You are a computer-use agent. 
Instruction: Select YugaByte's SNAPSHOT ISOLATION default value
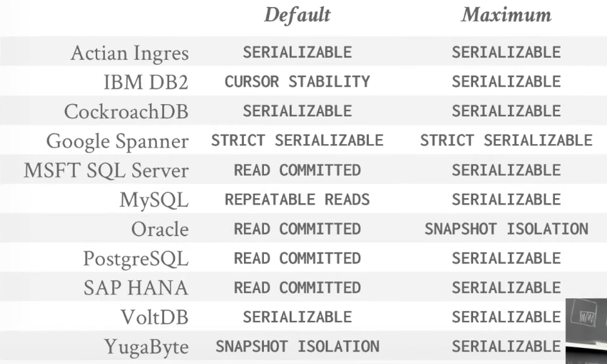297,347
